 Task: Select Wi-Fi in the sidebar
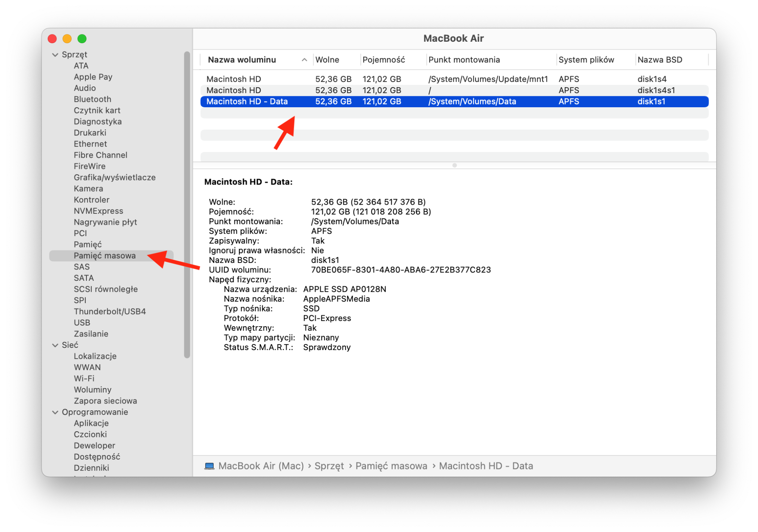coord(84,379)
